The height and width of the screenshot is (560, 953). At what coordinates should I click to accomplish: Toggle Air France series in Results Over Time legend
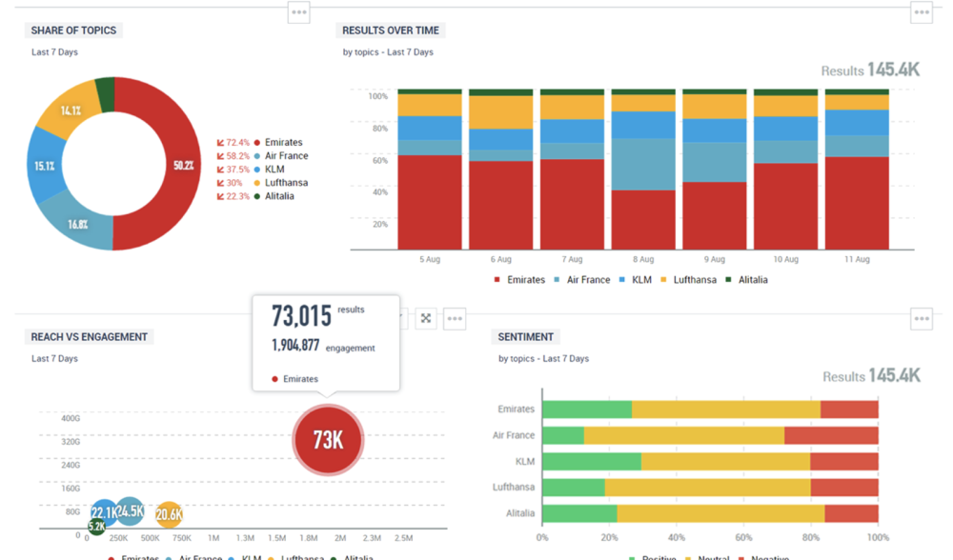click(x=581, y=280)
